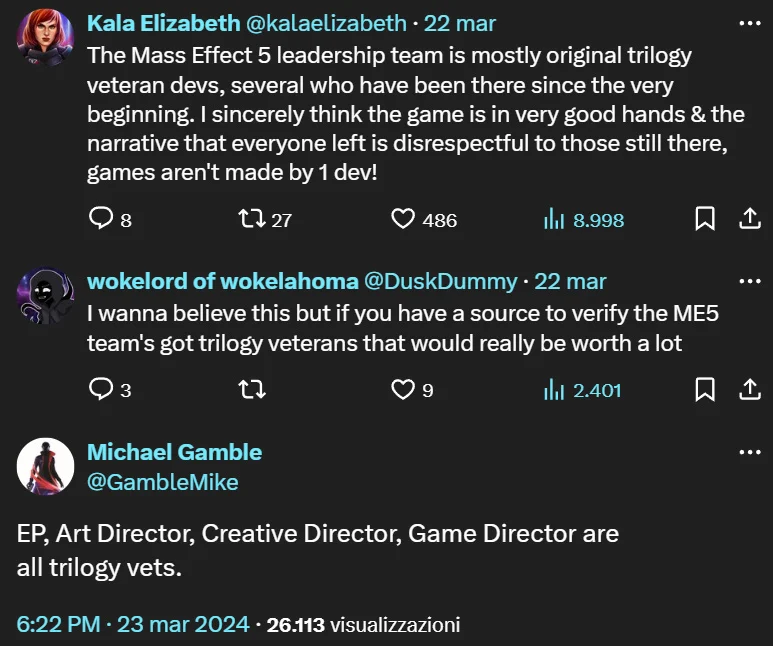This screenshot has width=773, height=646.
Task: Bookmark the DuskDummy tweet
Action: coord(704,389)
